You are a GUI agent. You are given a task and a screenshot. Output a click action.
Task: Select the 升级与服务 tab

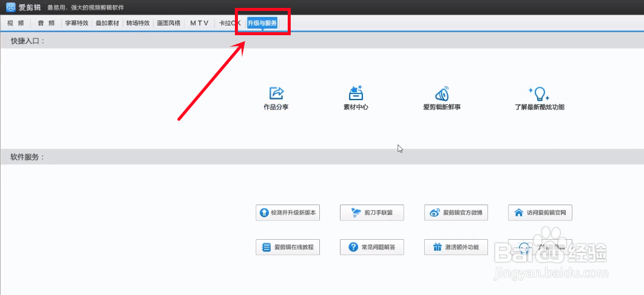coord(262,23)
